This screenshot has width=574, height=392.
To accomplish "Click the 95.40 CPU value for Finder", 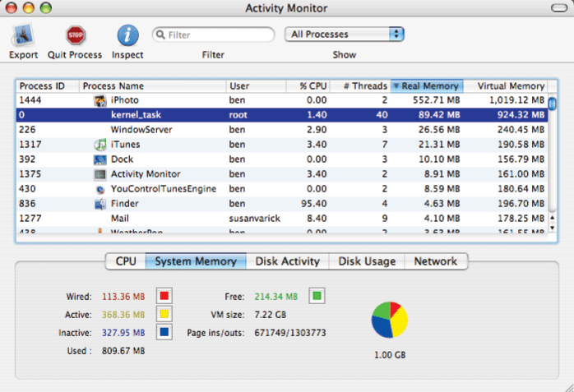I will tap(313, 203).
